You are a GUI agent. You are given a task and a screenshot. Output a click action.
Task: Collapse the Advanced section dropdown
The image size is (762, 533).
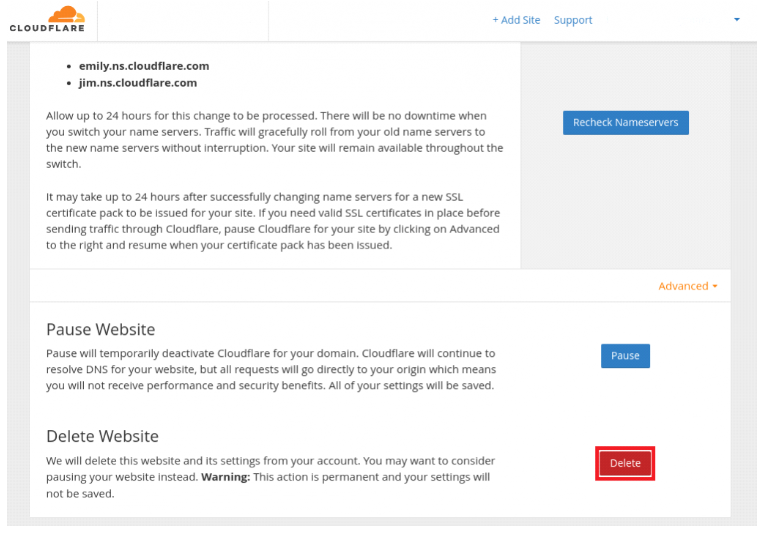(x=688, y=286)
